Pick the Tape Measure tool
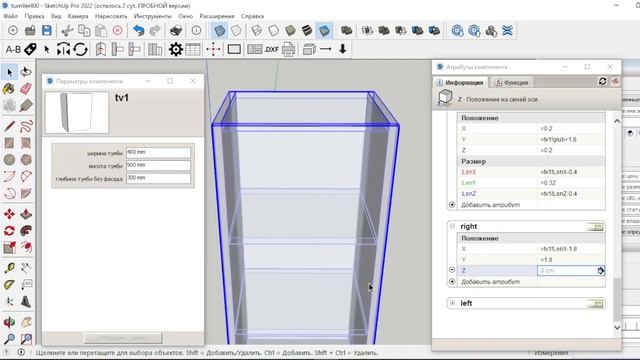 (9, 268)
